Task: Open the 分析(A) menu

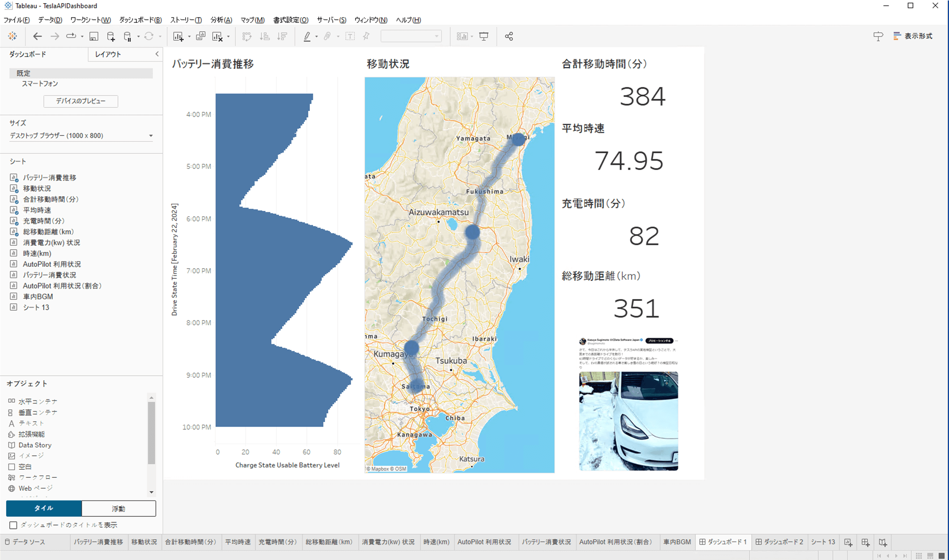Action: click(221, 20)
